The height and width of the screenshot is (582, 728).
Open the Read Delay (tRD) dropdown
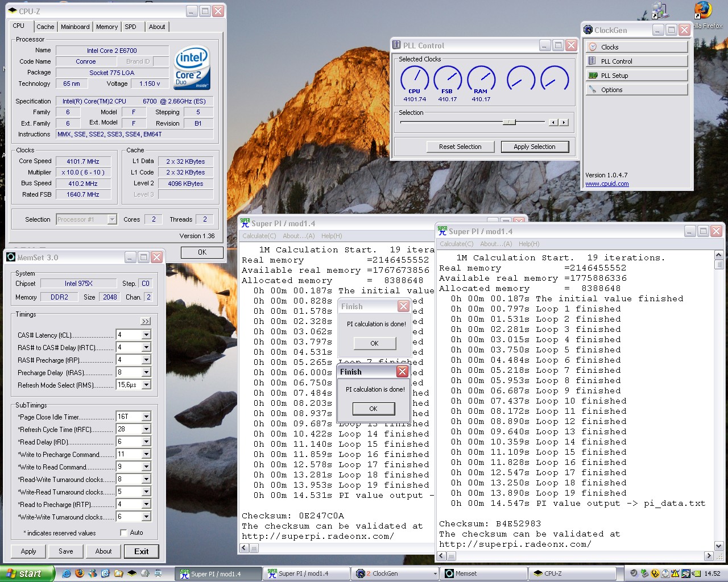[x=146, y=442]
